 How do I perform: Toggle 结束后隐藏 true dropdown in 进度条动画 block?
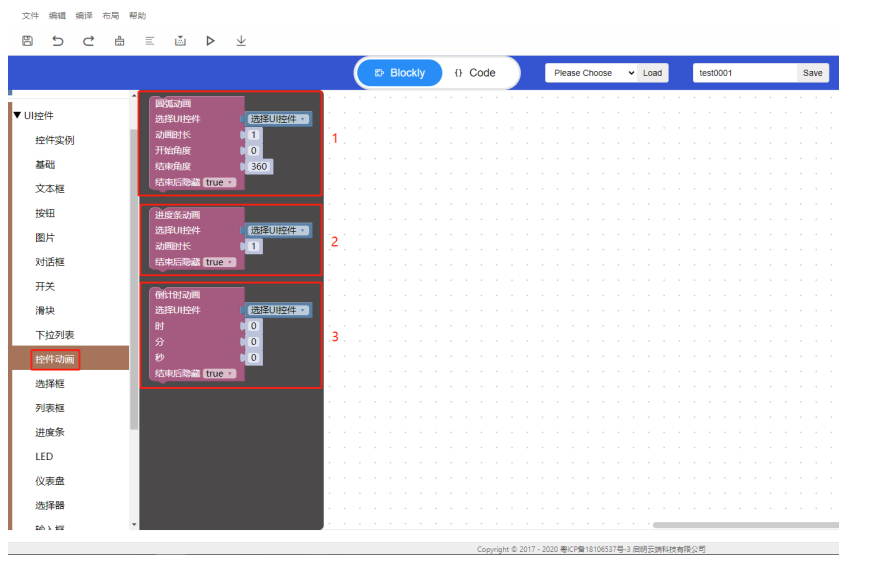[219, 262]
